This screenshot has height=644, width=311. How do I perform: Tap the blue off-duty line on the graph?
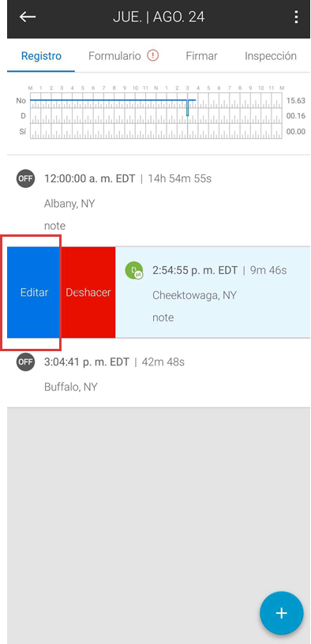(x=109, y=99)
